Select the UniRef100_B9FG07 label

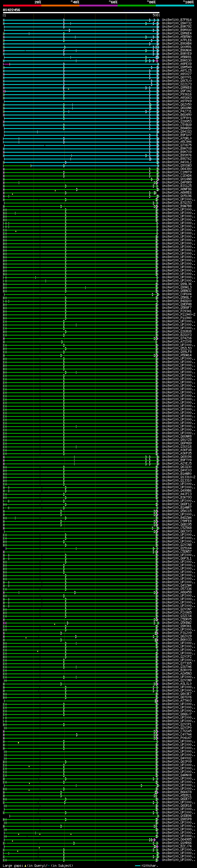pyautogui.click(x=176, y=135)
